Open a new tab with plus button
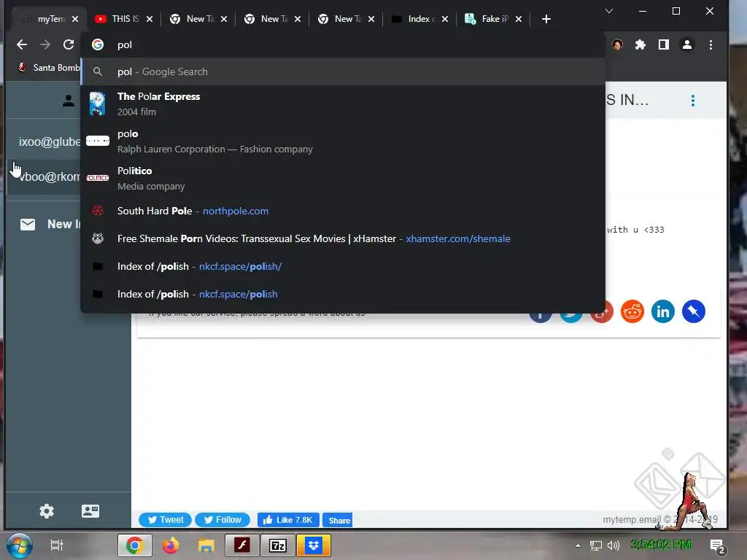 (x=546, y=19)
